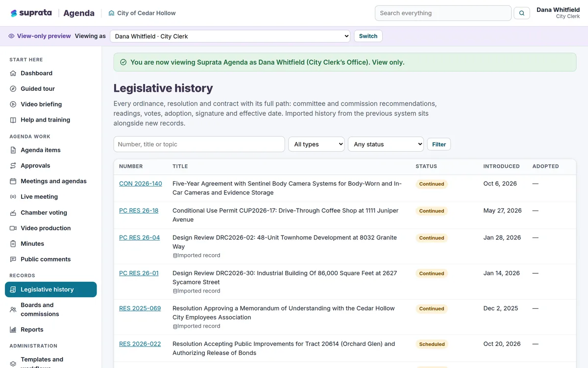Open record CON 2026-140
The image size is (588, 368).
click(141, 184)
